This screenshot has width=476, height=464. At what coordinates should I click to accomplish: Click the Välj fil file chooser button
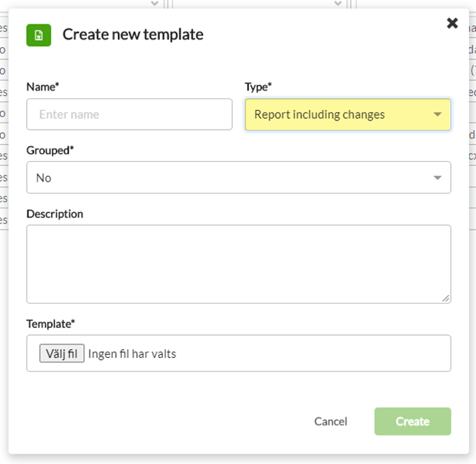tap(62, 353)
